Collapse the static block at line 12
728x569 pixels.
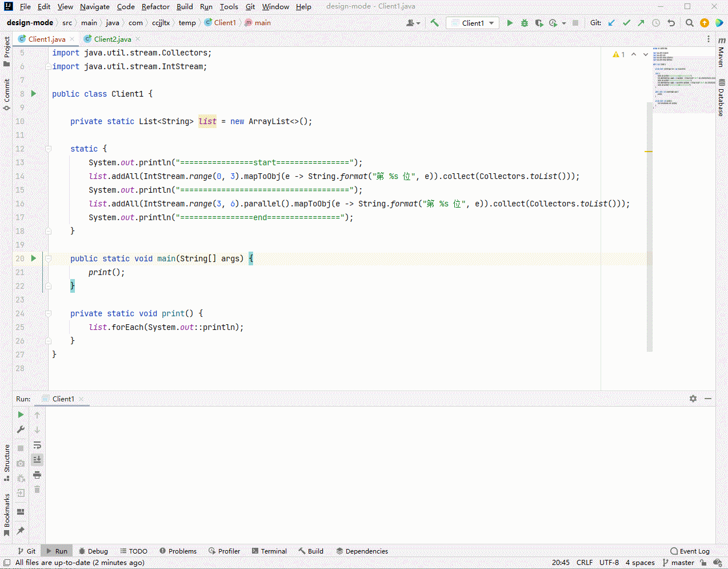tap(49, 149)
